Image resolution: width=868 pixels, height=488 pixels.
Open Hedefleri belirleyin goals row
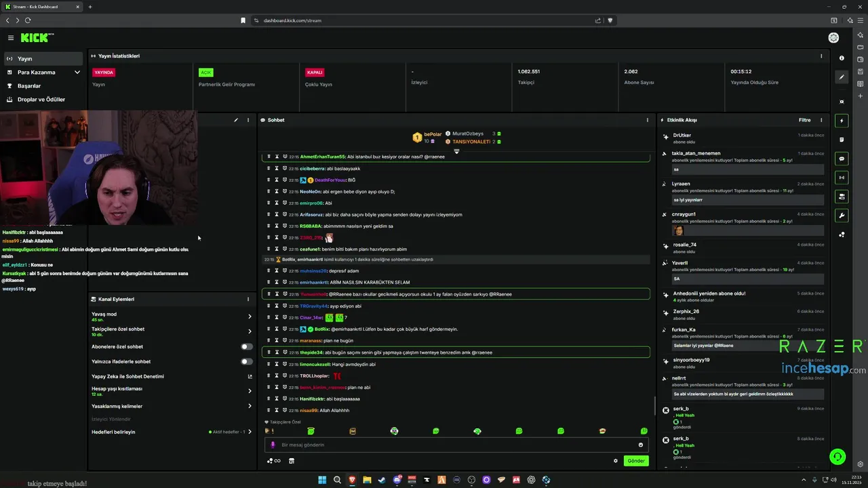[171, 432]
